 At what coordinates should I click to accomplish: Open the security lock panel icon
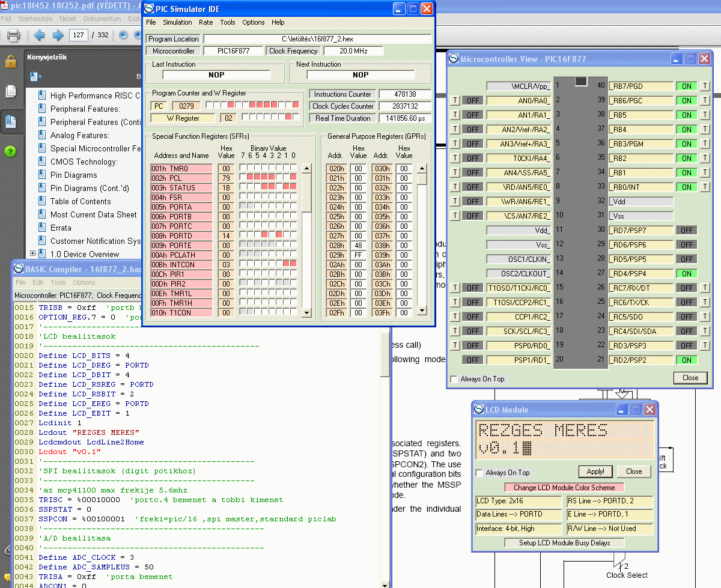pyautogui.click(x=10, y=62)
